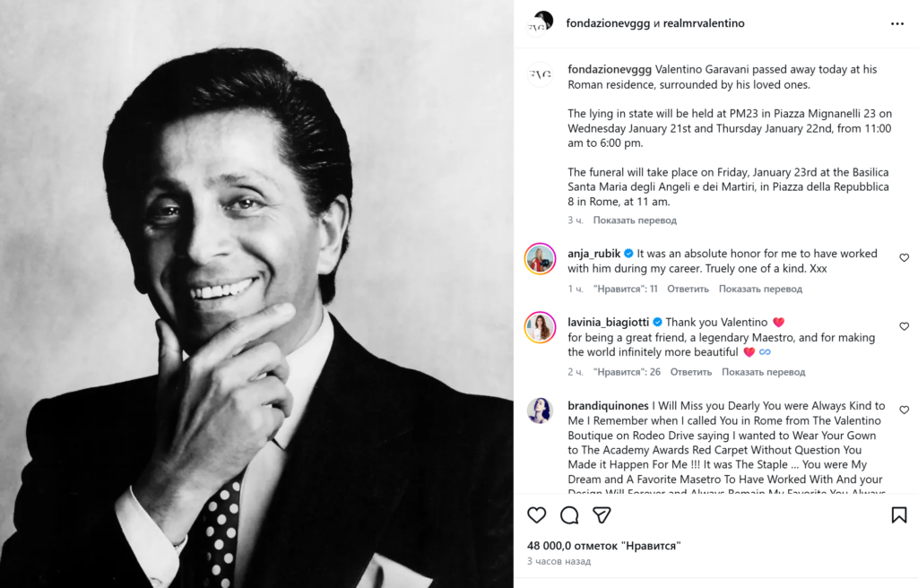Click the fondazionevggg avatar in the header
The image size is (918, 588).
coord(540,23)
